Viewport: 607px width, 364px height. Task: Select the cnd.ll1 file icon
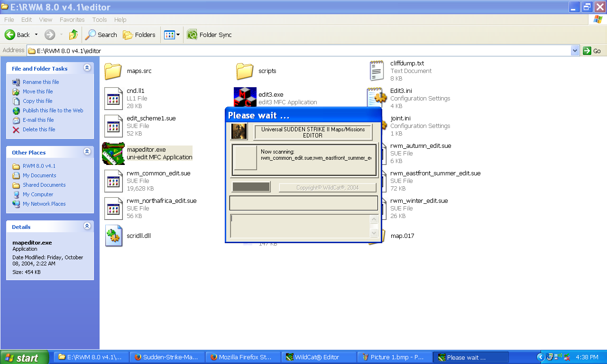point(113,98)
